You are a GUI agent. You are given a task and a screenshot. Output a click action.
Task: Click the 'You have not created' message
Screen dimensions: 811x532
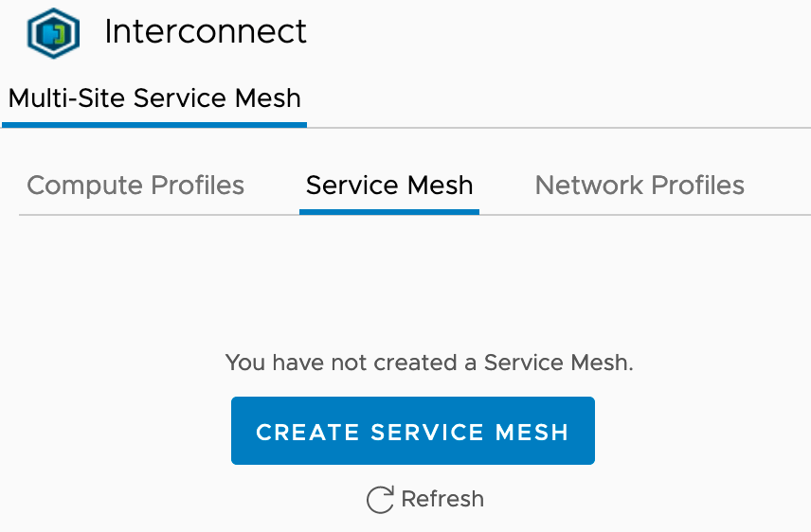coord(429,362)
